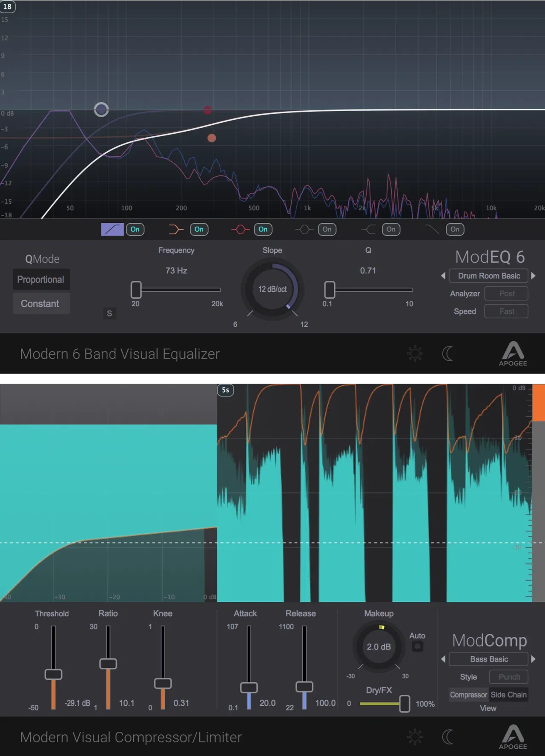Click the Ratio slider handle
Screen dimensions: 545x756
tap(108, 664)
